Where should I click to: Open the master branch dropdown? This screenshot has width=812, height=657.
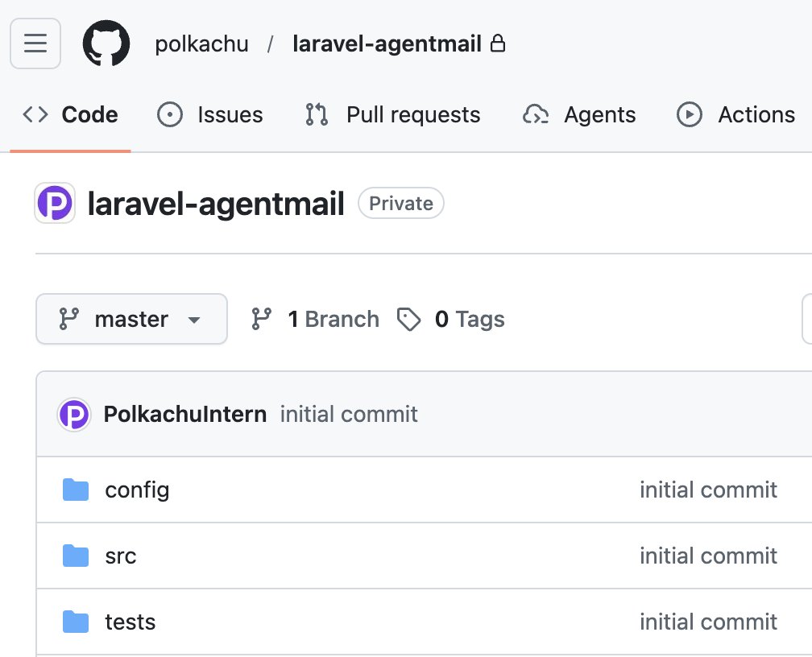point(131,320)
